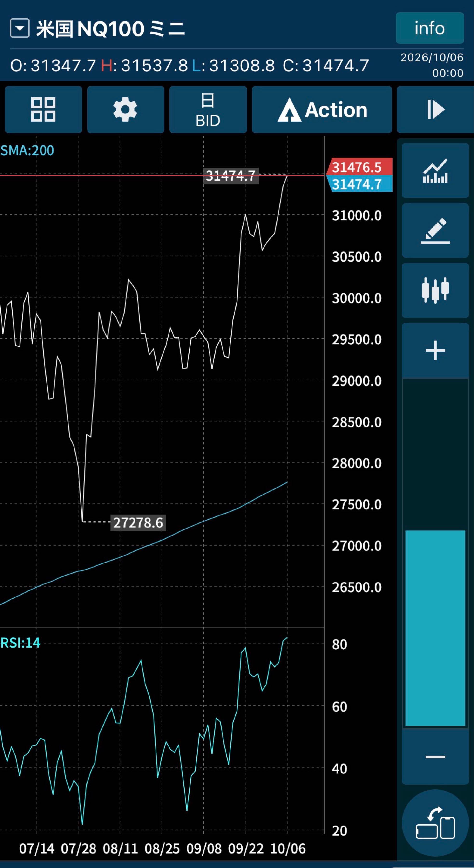Open the Action menu button
474x868 pixels.
(322, 109)
